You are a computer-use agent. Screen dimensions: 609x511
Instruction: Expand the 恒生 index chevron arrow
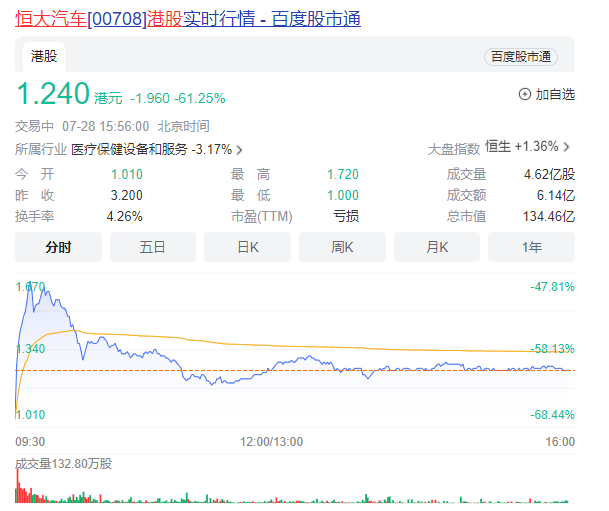[567, 147]
